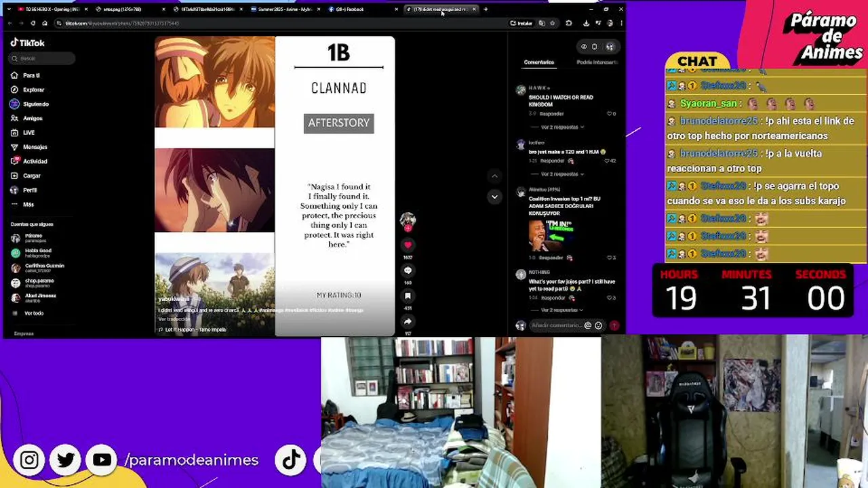868x488 pixels.
Task: Follow creator via avatar plus button
Action: click(x=408, y=229)
